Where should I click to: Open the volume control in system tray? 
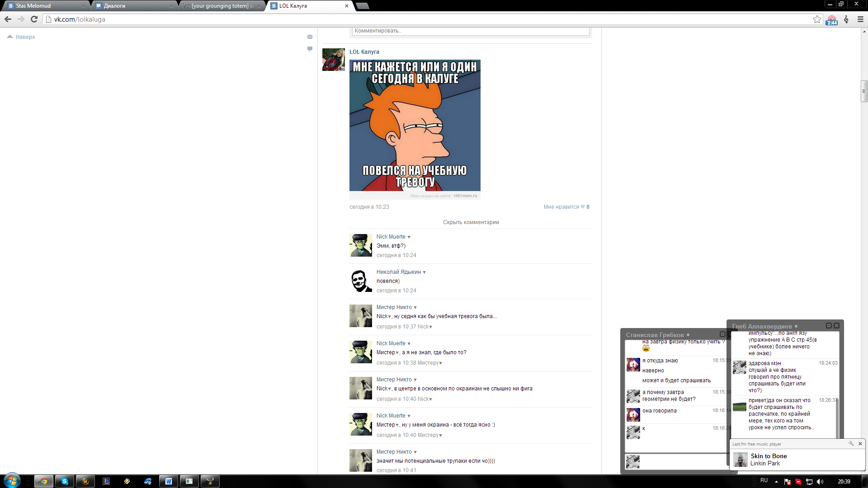click(x=820, y=482)
